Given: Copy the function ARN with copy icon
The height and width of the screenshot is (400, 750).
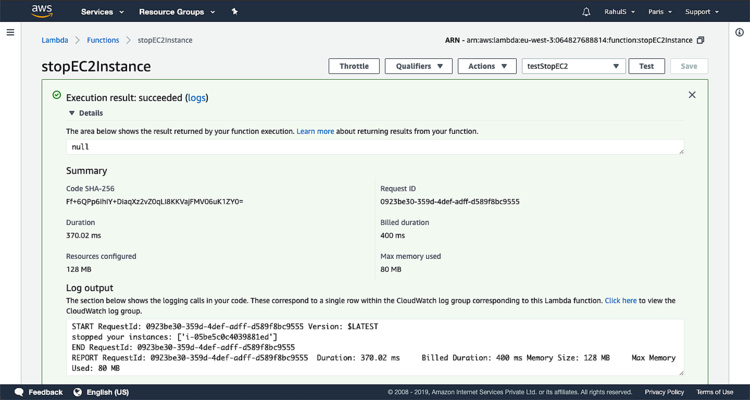Looking at the screenshot, I should pyautogui.click(x=700, y=40).
